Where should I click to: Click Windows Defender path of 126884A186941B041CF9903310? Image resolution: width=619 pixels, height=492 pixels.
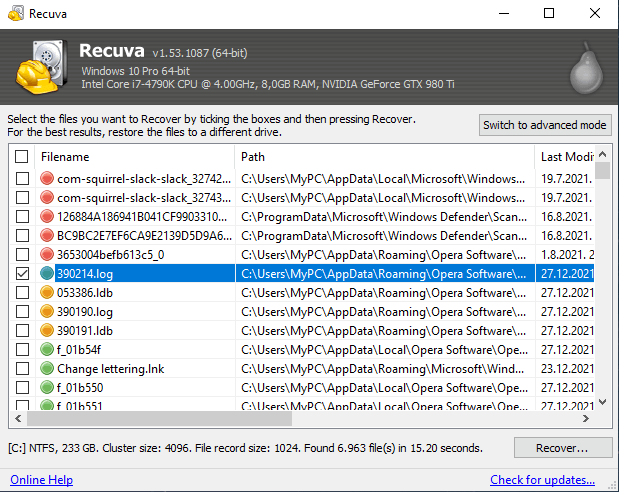tap(384, 217)
